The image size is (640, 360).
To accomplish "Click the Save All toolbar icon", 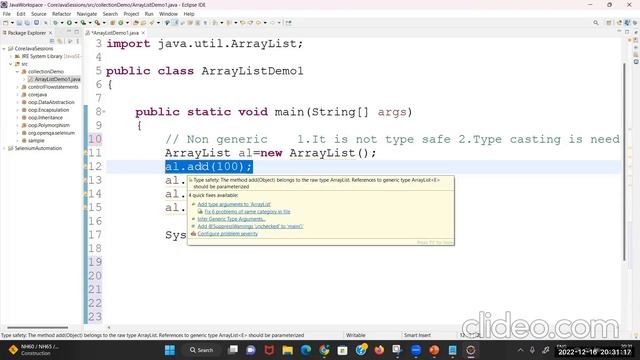I will (27, 23).
